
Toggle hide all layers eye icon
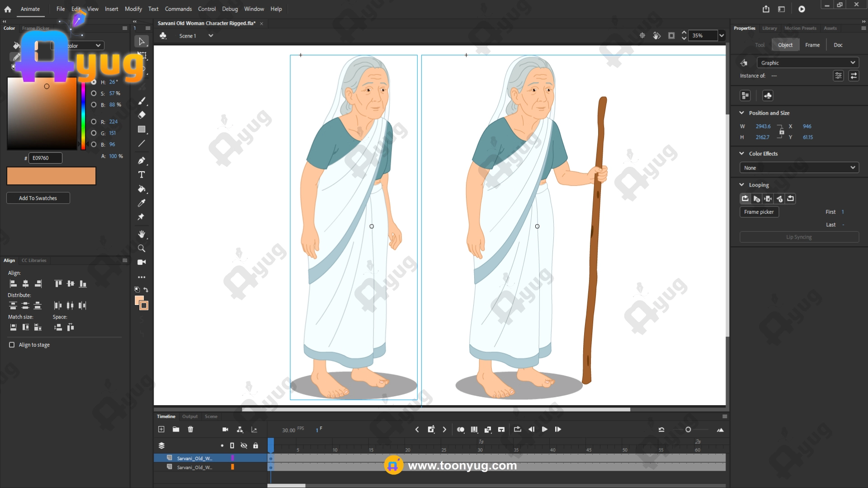(244, 446)
